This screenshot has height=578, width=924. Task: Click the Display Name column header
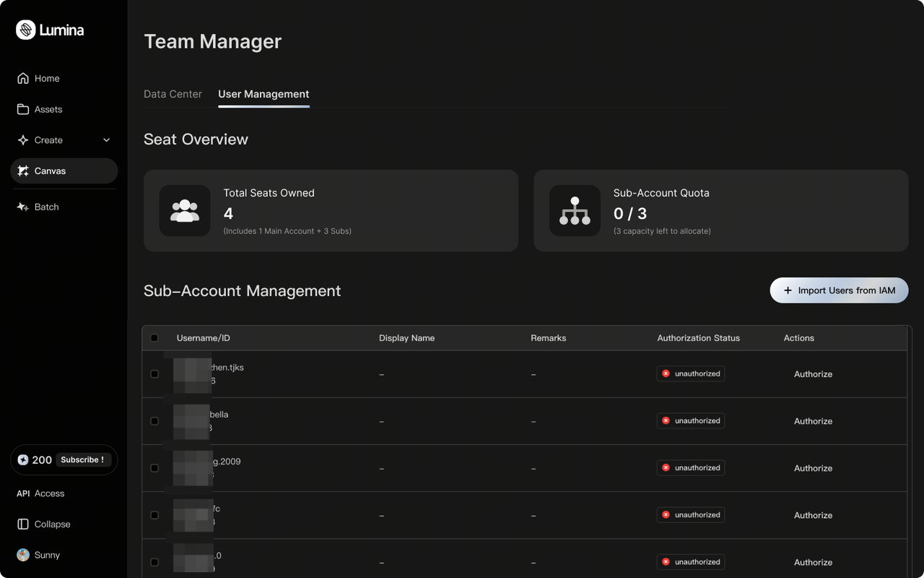[x=406, y=338]
